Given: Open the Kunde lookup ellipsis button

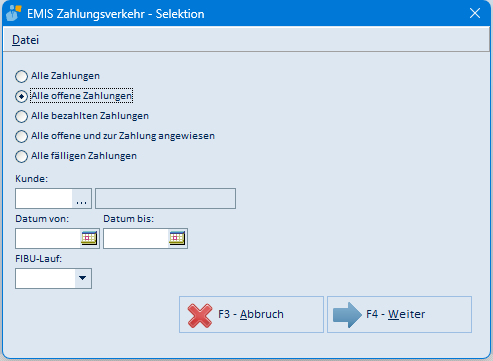Looking at the screenshot, I should [82, 199].
